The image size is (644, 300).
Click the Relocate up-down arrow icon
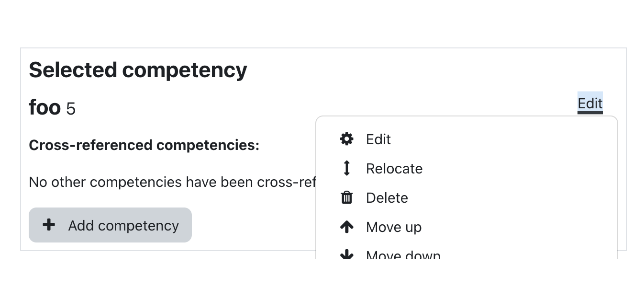point(346,168)
